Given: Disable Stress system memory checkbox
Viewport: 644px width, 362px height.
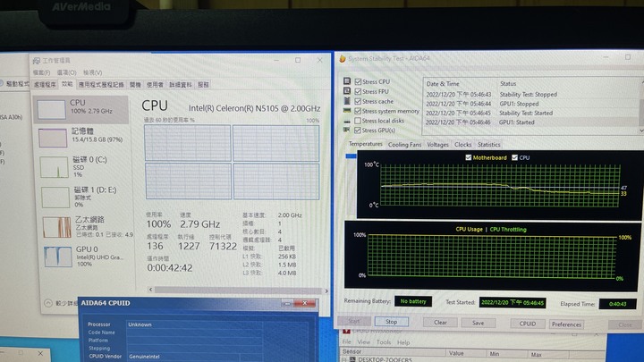Looking at the screenshot, I should pos(358,111).
